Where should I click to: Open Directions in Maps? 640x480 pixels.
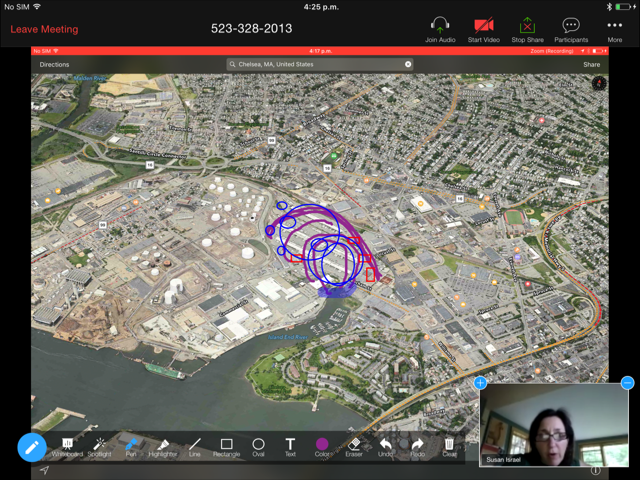pyautogui.click(x=54, y=64)
